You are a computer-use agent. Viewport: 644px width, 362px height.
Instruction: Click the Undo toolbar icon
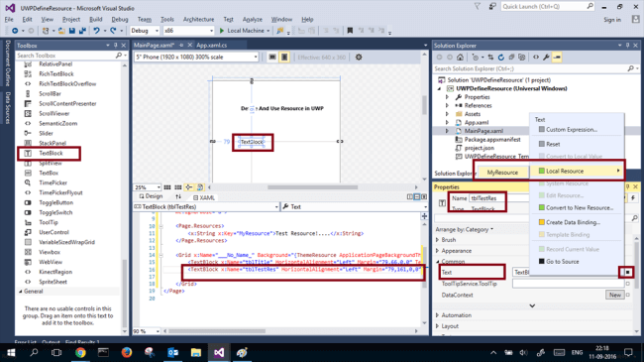point(96,31)
